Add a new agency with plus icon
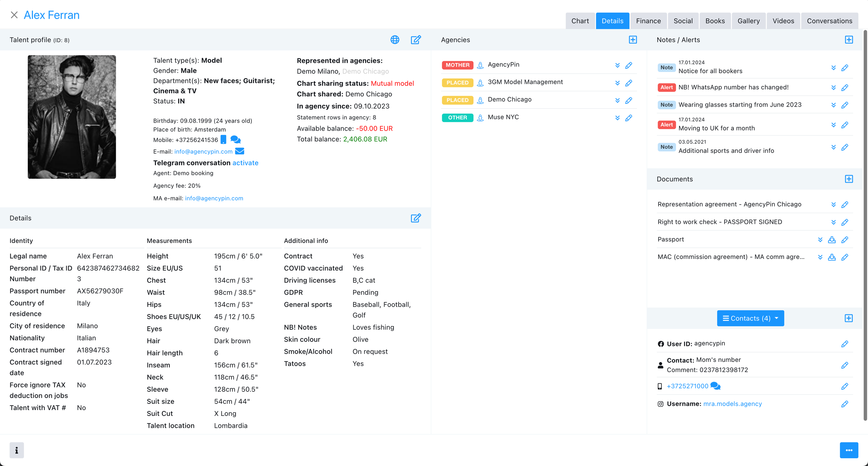Image resolution: width=868 pixels, height=466 pixels. tap(633, 40)
